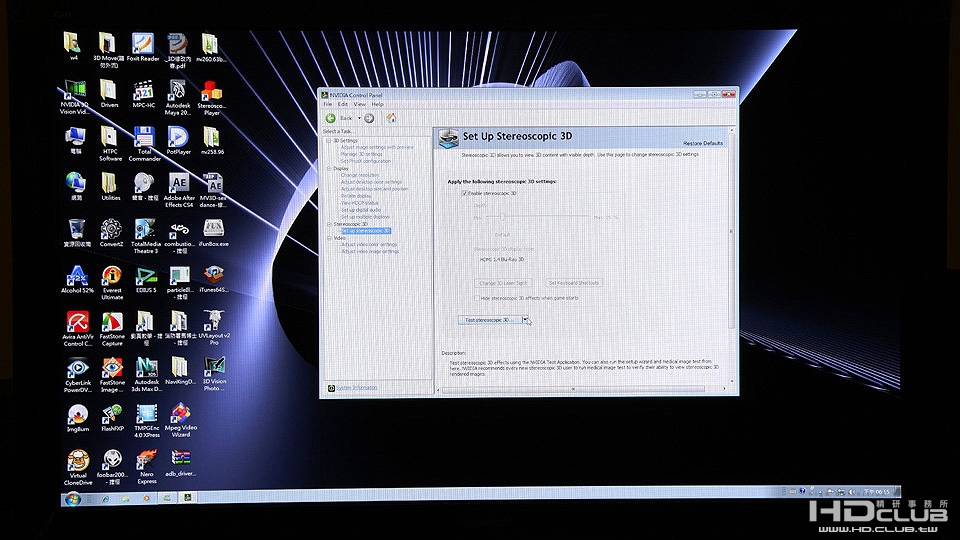Click Change 3D Laser Sight button
This screenshot has width=960, height=540.
503,283
